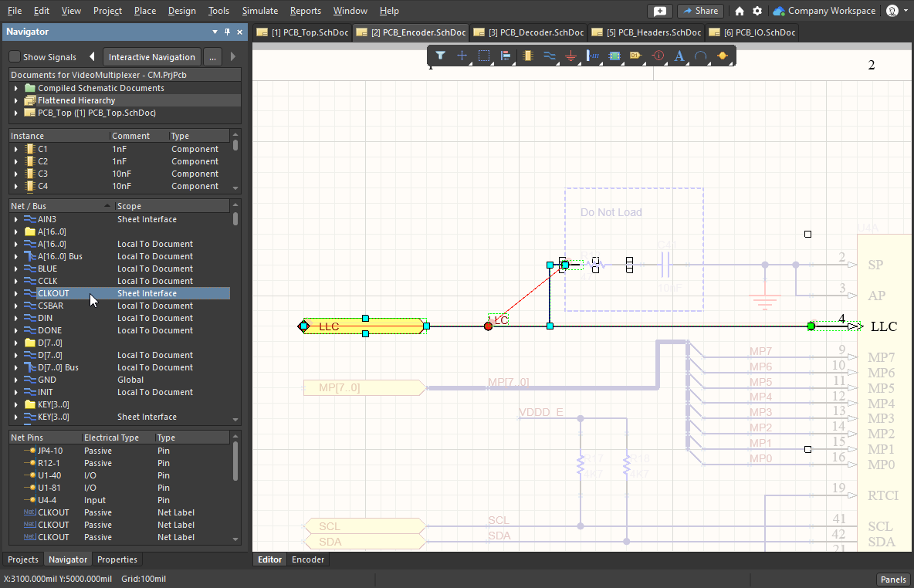Pin the Navigator panel
Screen dimensions: 914x588
pos(227,32)
